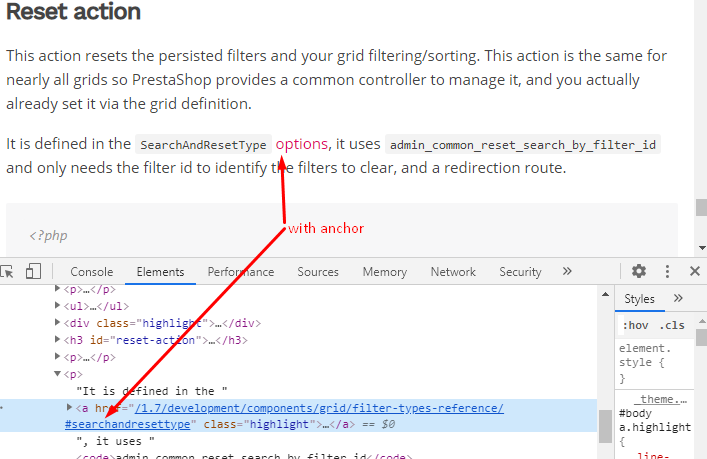Click the SearchAndResetType inline code
This screenshot has height=459, width=707.
(x=203, y=145)
